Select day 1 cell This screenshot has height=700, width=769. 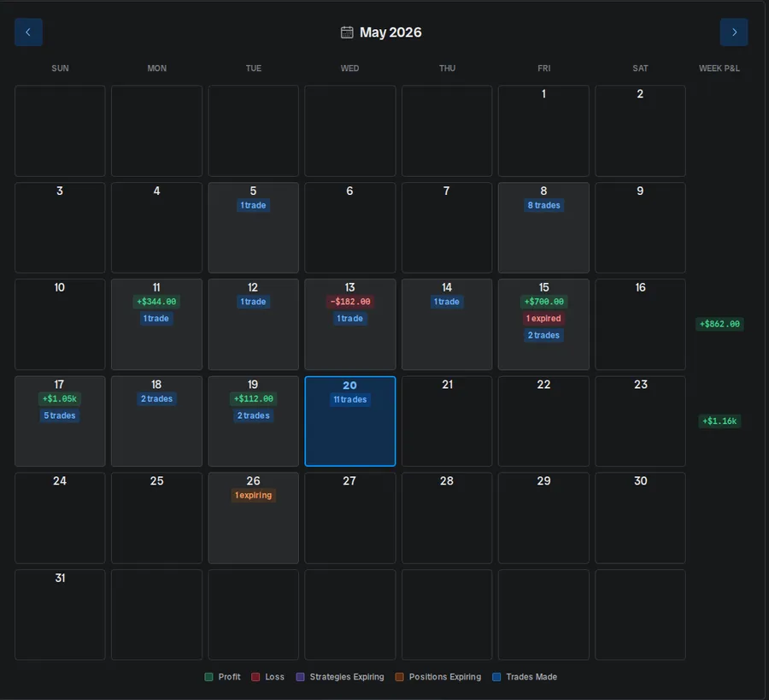tap(544, 131)
